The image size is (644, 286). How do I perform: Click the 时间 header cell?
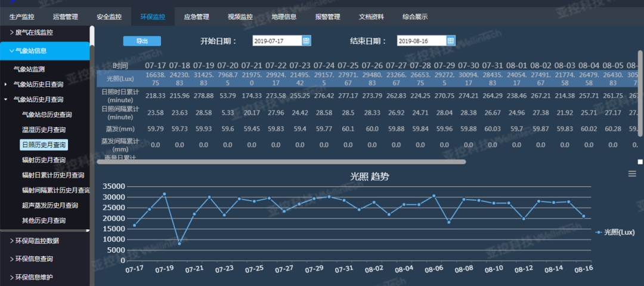[x=120, y=66]
